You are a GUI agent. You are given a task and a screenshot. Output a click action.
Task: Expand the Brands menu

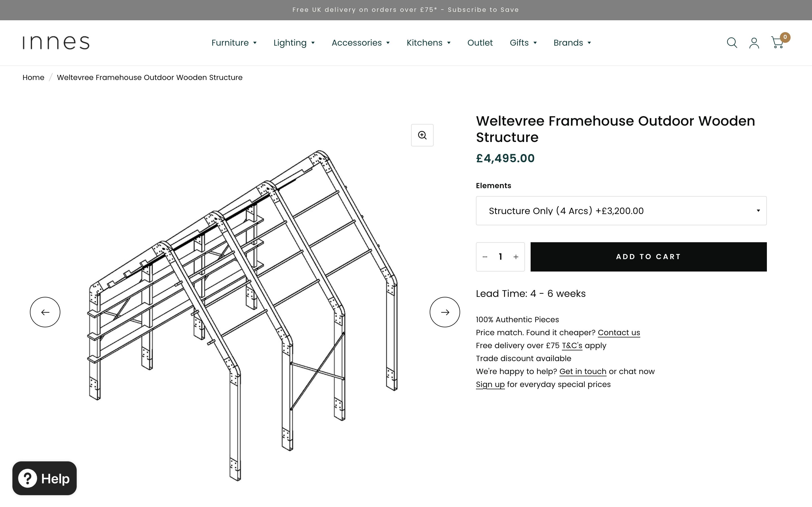coord(572,43)
